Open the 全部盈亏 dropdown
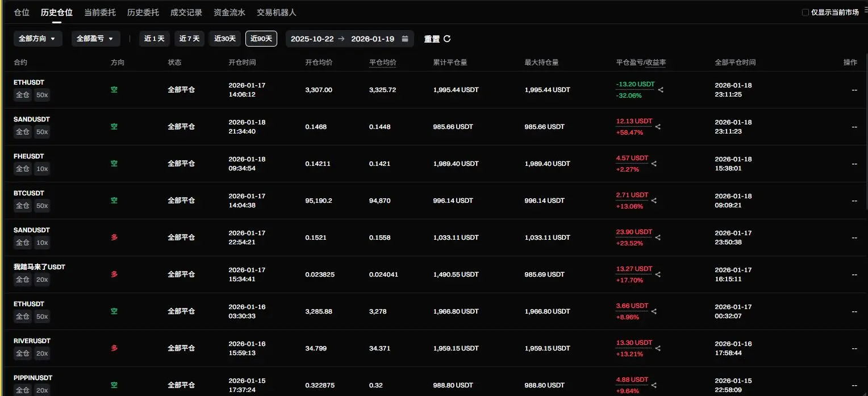This screenshot has height=396, width=868. 96,39
